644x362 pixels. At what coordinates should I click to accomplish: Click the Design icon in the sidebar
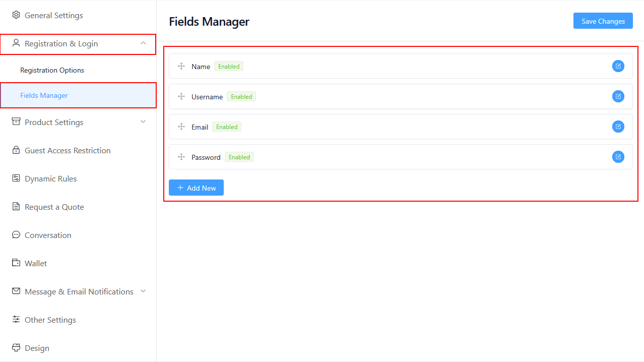(x=16, y=348)
